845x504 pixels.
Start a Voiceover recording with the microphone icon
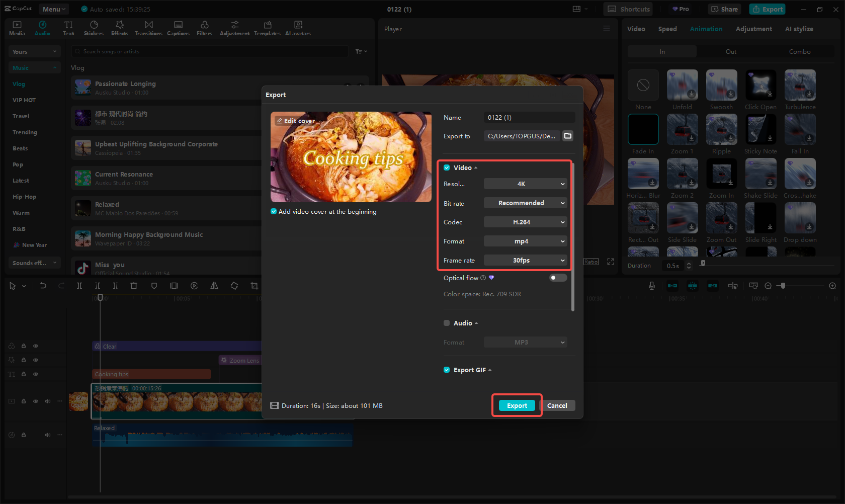pos(651,286)
